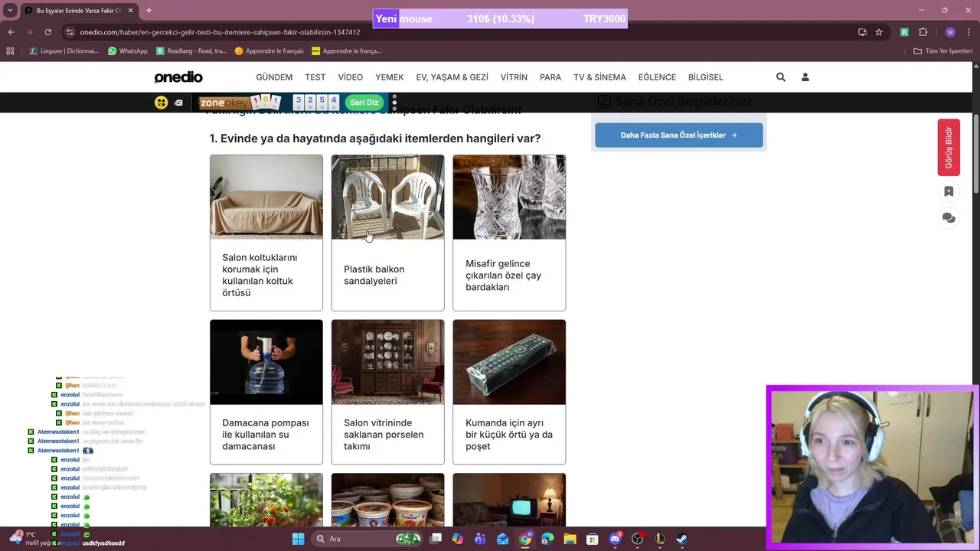Open the user profile icon in Onedio header
This screenshot has width=980, height=551.
click(x=805, y=77)
